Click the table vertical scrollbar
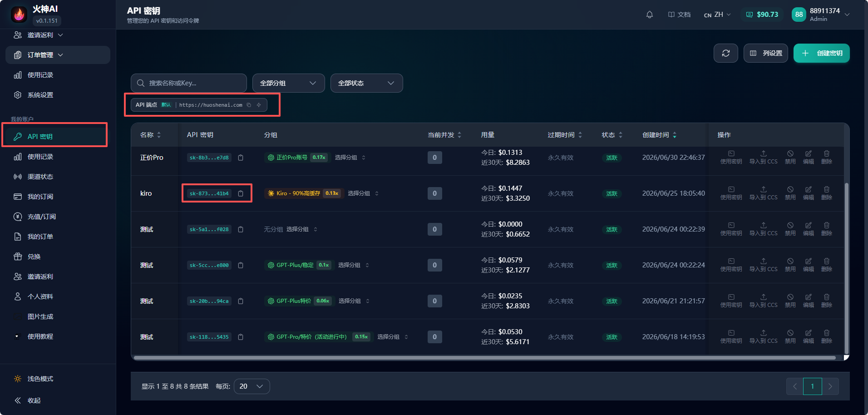This screenshot has height=415, width=868. (846, 268)
